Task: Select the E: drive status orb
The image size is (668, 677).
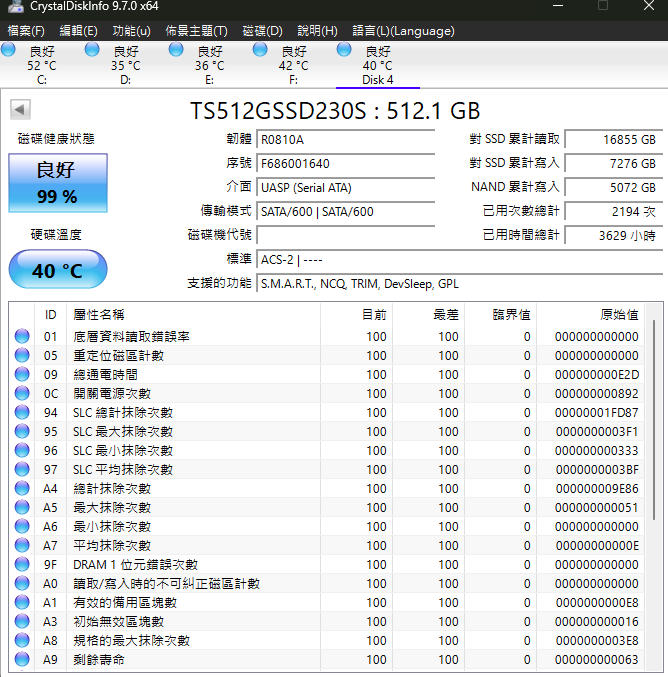Action: [176, 49]
